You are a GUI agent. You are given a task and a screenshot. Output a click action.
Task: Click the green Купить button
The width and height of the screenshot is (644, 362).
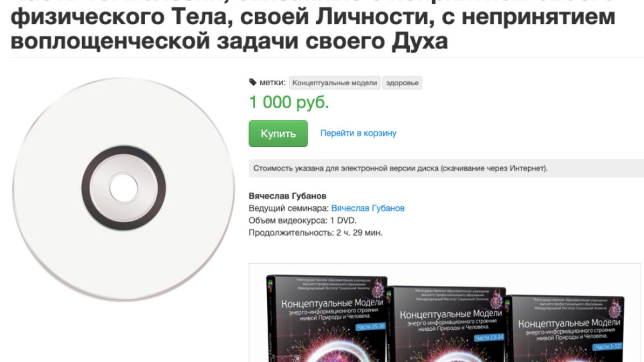(278, 133)
